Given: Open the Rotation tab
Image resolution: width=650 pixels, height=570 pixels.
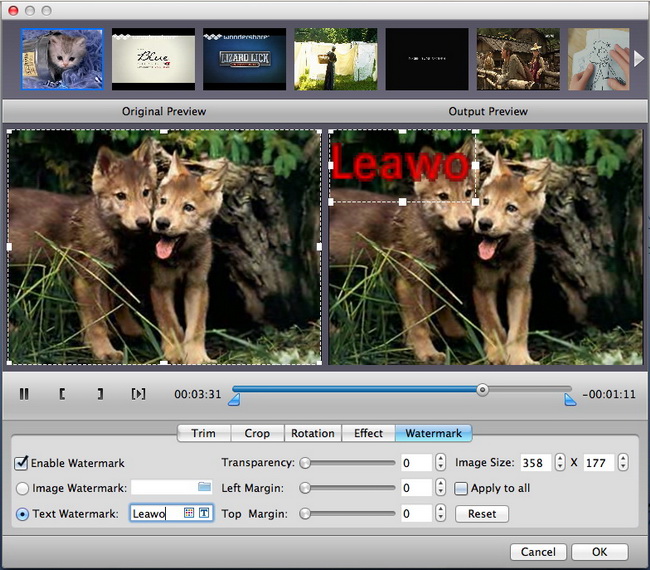Looking at the screenshot, I should point(313,433).
